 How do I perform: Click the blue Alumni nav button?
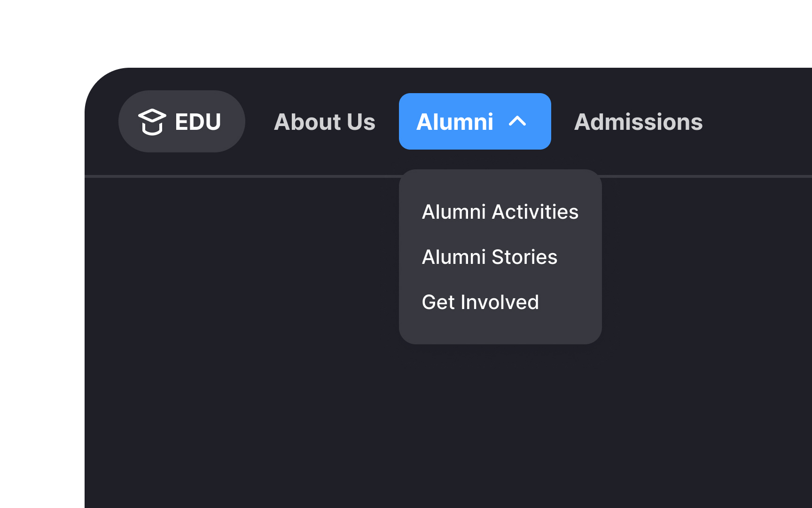click(475, 121)
